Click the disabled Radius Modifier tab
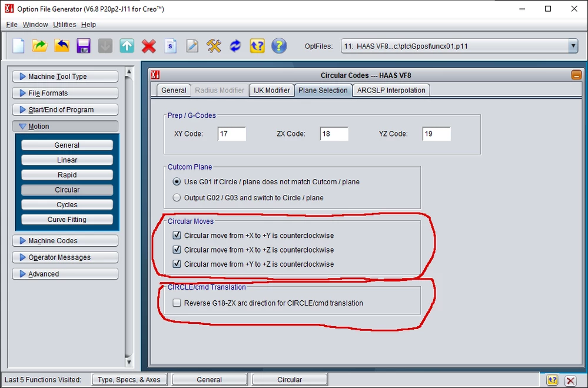 pyautogui.click(x=220, y=90)
